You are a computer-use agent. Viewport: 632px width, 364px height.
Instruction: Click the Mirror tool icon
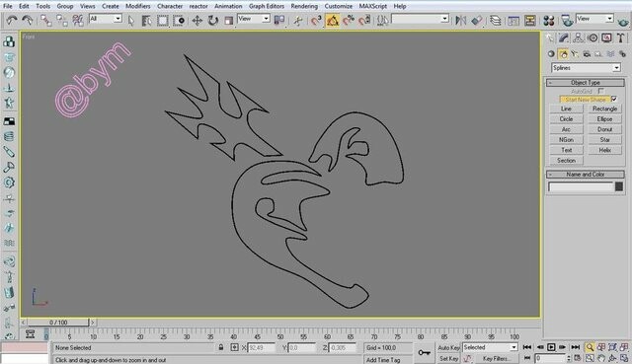point(461,20)
